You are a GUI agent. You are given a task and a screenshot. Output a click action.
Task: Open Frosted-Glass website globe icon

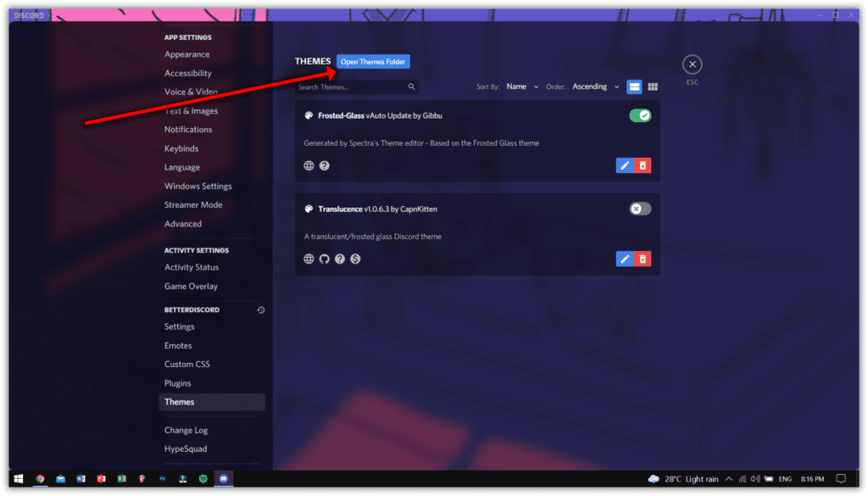coord(309,165)
